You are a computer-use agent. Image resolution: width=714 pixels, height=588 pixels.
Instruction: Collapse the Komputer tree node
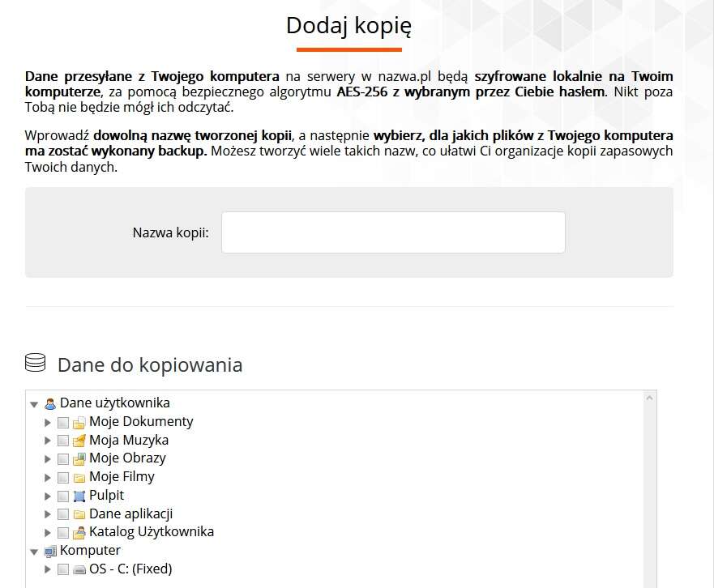[33, 551]
